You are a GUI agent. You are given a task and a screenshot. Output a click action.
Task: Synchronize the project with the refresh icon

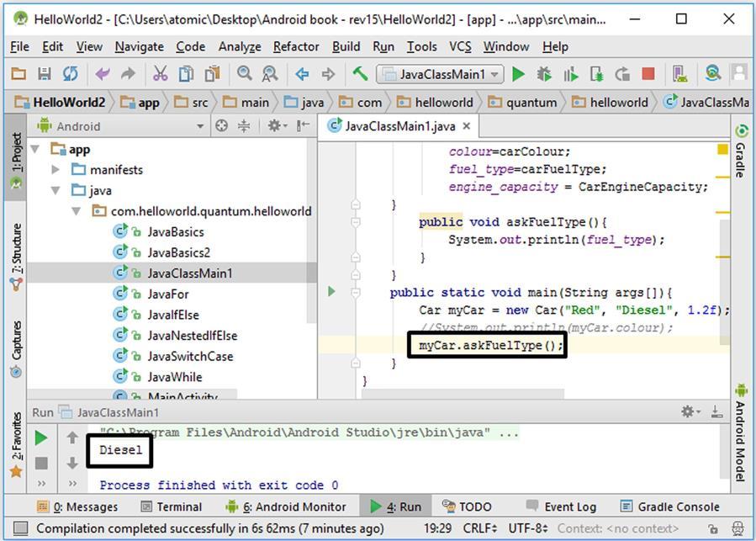[x=71, y=74]
